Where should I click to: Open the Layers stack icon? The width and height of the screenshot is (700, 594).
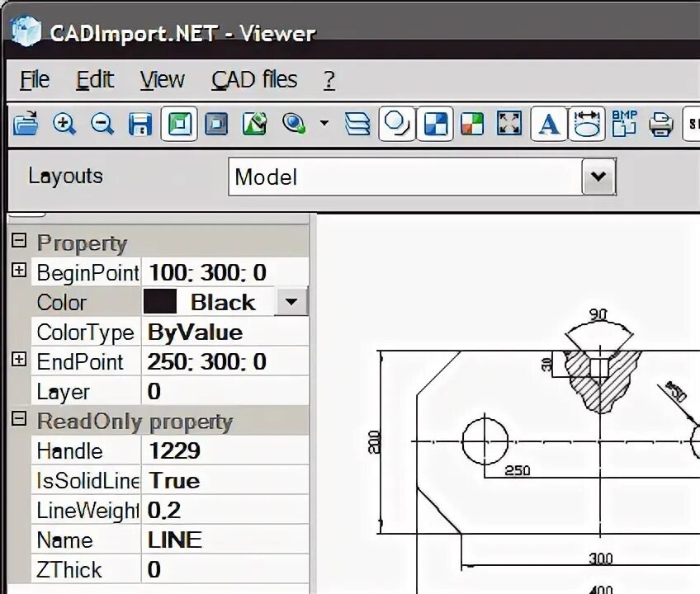coord(357,124)
